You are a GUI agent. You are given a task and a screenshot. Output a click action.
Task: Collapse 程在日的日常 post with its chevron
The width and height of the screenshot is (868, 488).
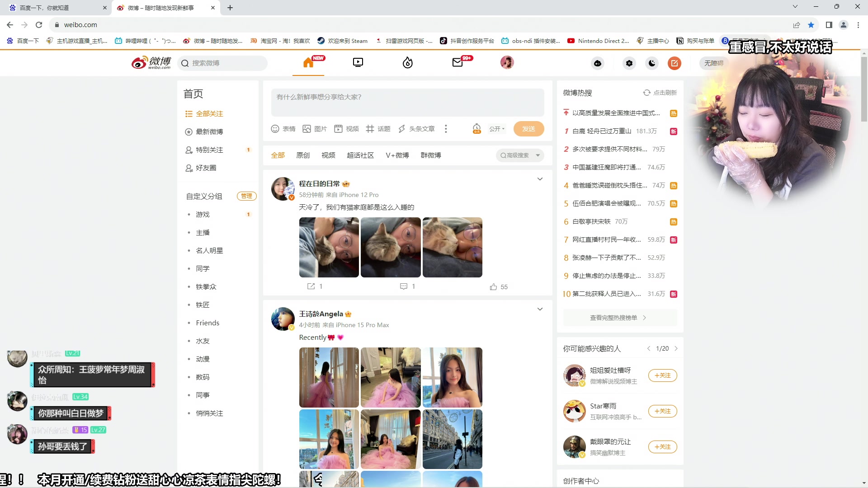[540, 179]
